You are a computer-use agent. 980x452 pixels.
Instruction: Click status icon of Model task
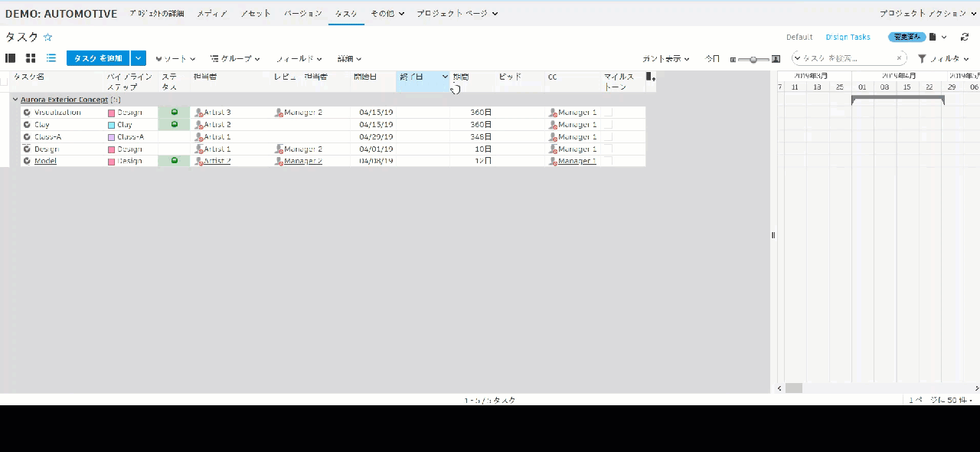point(175,160)
